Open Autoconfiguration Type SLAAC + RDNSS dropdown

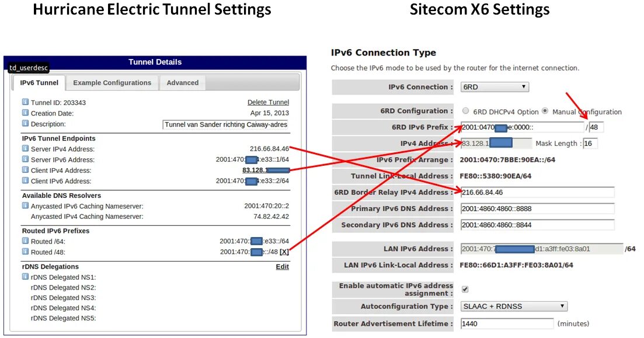click(x=514, y=306)
